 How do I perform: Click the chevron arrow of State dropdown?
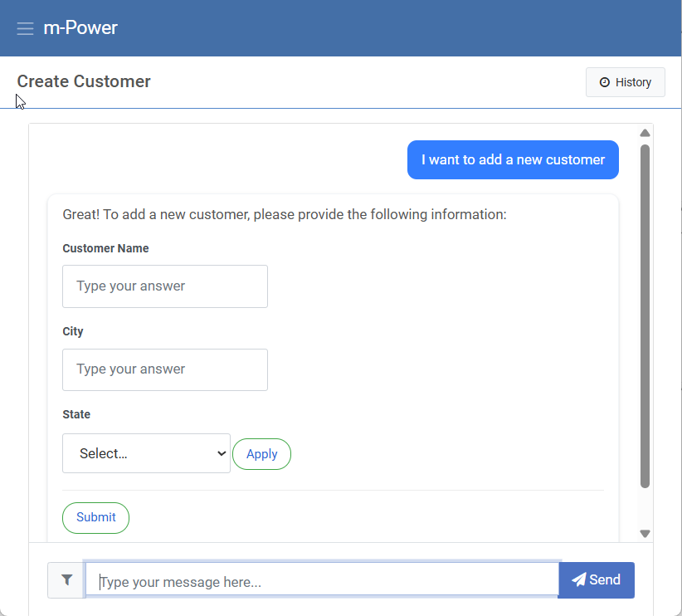[x=222, y=453]
